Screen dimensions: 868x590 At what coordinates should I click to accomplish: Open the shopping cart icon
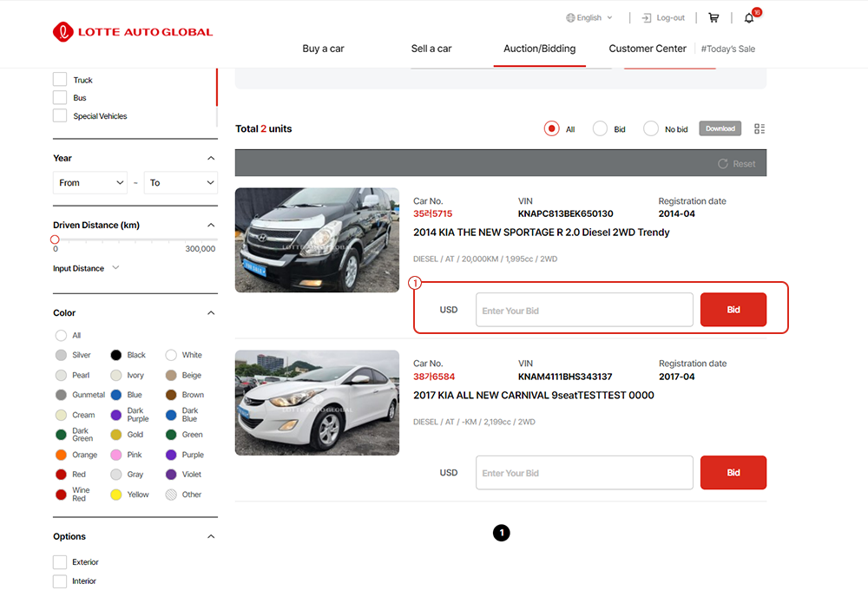[x=713, y=17]
